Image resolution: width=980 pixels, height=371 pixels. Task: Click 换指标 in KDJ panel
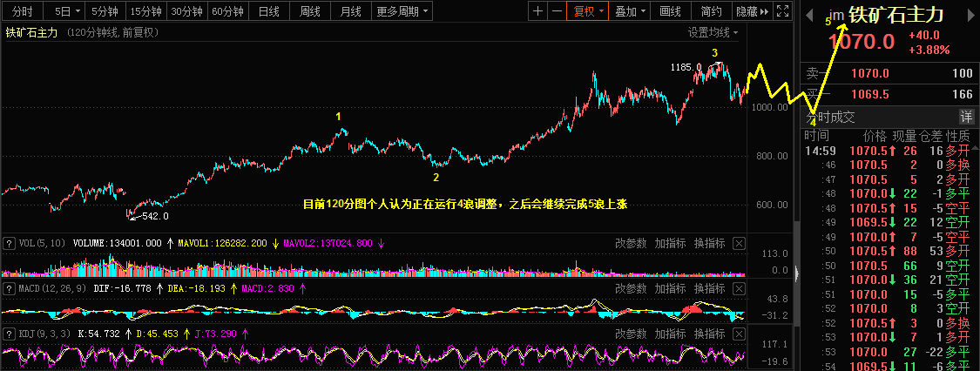[x=709, y=334]
